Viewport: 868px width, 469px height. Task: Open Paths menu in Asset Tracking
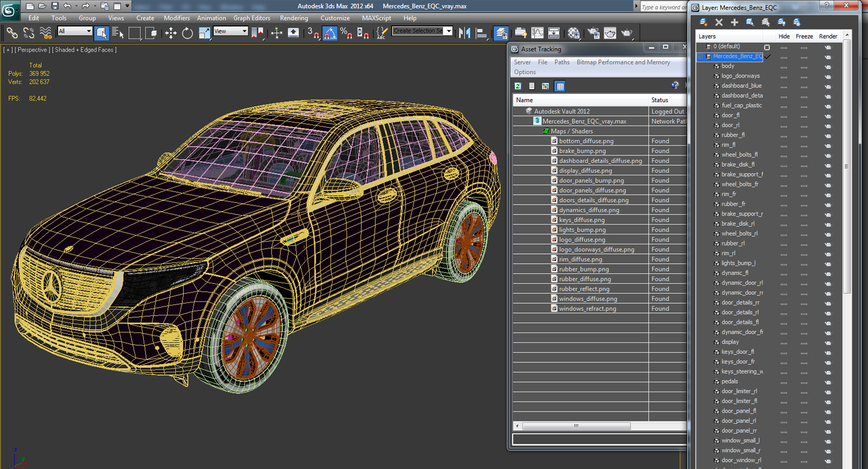(x=562, y=62)
